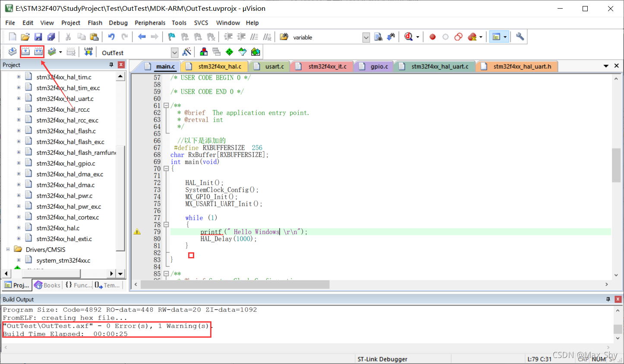Viewport: 624px width, 364px height.
Task: Click the editor horizontal scrollbar thumb
Action: [235, 285]
